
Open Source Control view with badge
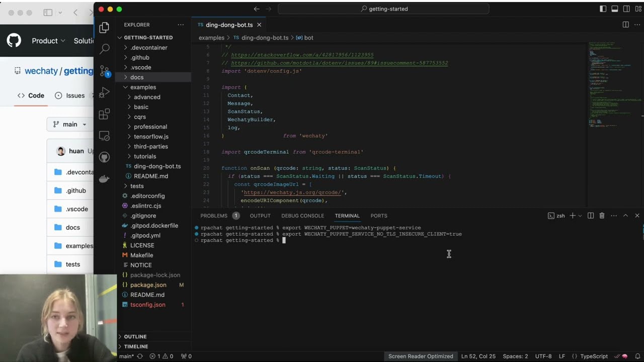pos(104,71)
